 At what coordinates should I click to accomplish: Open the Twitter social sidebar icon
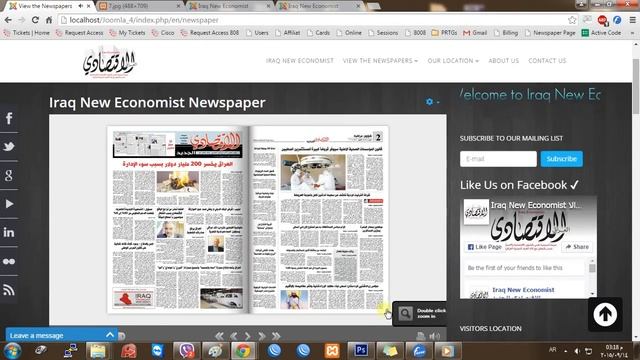[x=9, y=147]
